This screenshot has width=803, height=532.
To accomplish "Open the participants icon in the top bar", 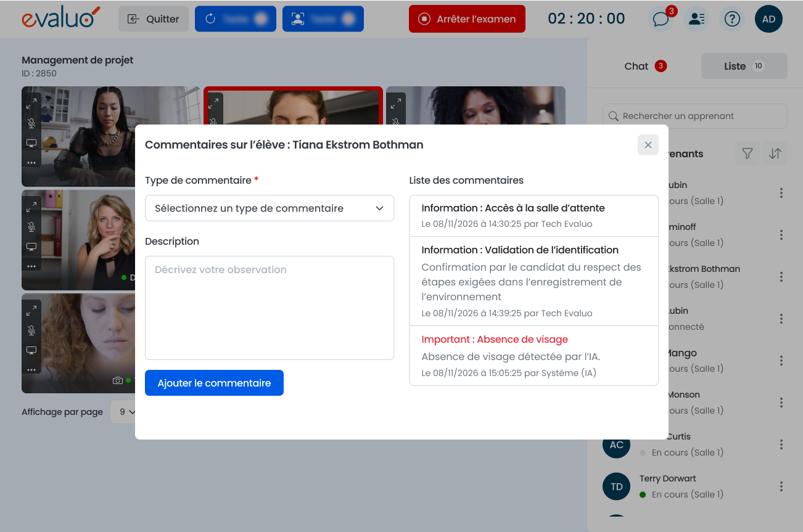I will coord(696,19).
